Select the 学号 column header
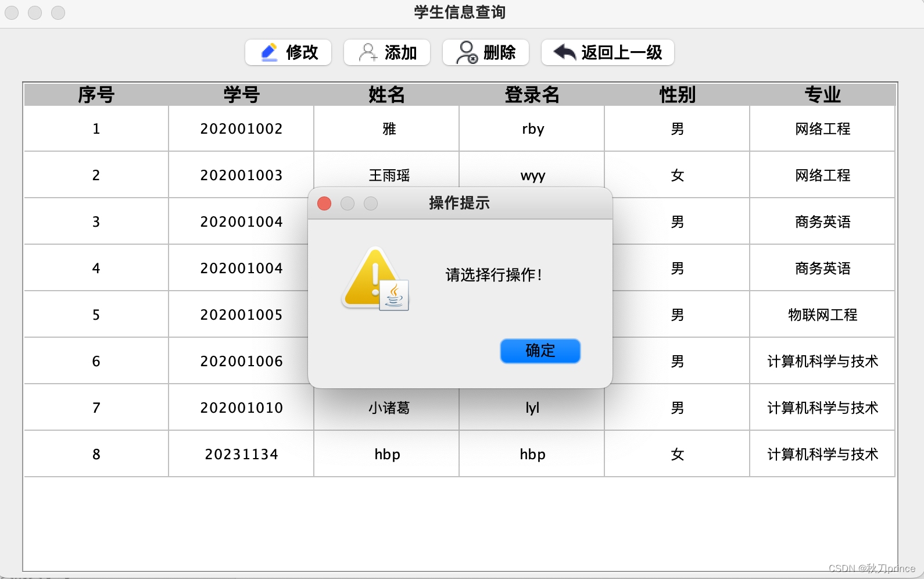The height and width of the screenshot is (579, 924). point(241,94)
